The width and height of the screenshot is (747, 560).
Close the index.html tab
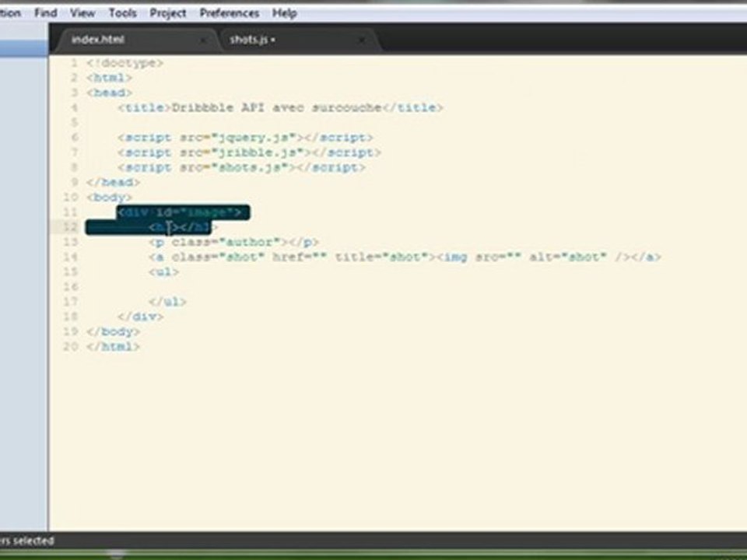pyautogui.click(x=203, y=40)
